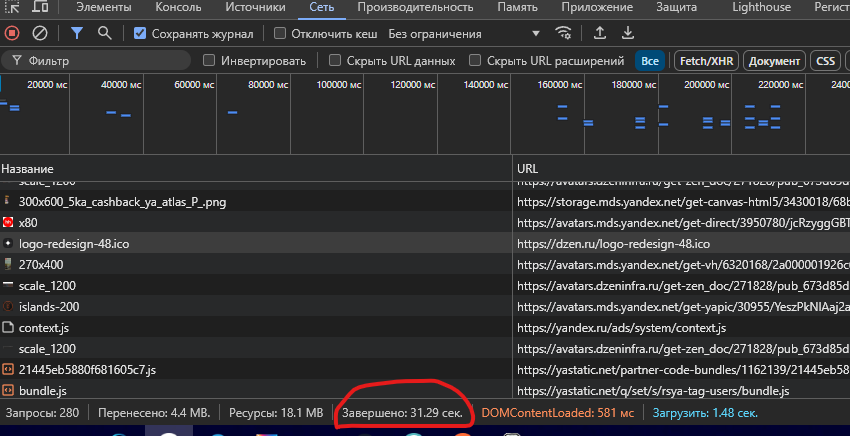The height and width of the screenshot is (436, 850).
Task: Click the Запросы: 280 status entry
Action: (42, 413)
